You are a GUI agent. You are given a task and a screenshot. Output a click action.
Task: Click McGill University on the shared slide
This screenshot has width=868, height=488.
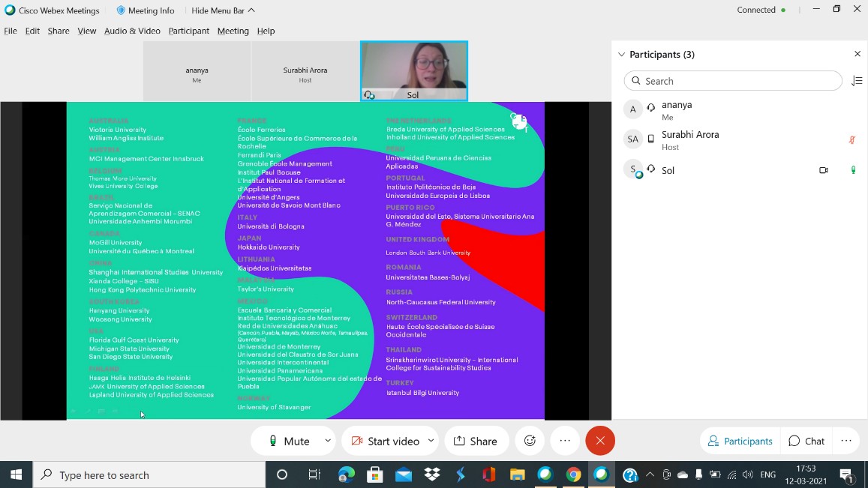click(x=116, y=242)
